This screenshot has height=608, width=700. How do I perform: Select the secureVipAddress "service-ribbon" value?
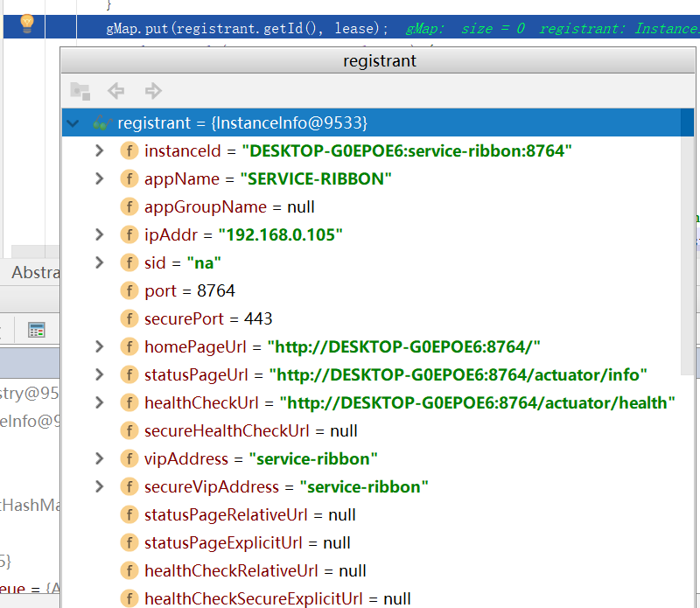pyautogui.click(x=364, y=486)
